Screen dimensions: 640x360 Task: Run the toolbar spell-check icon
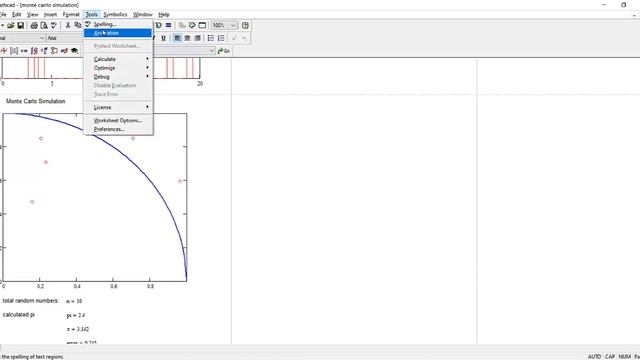(x=53, y=25)
